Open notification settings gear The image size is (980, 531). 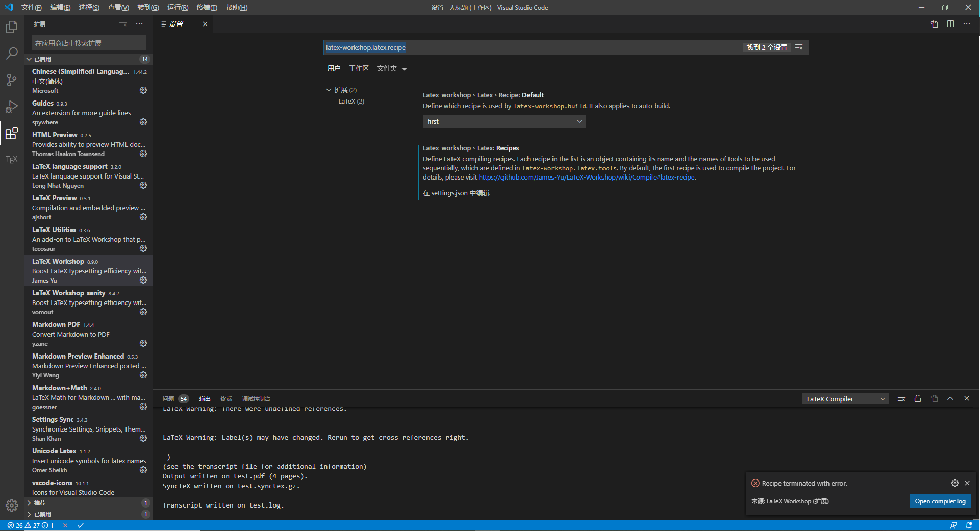[955, 483]
